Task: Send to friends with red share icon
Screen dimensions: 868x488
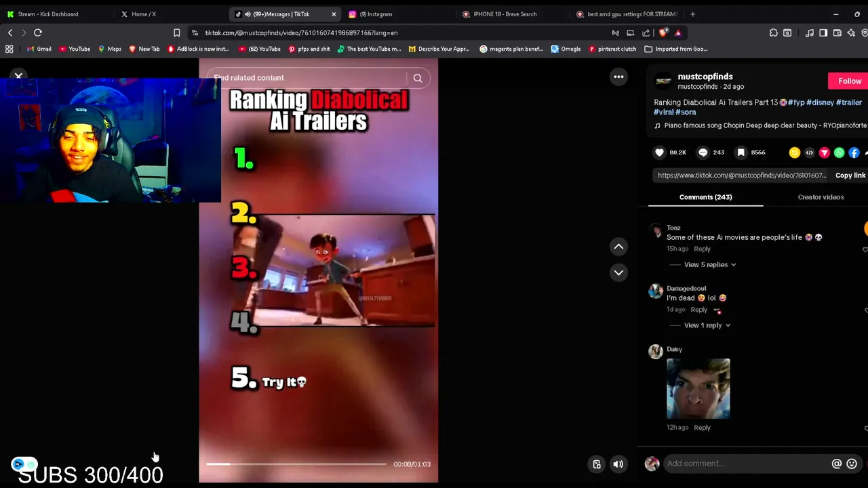Action: (825, 152)
